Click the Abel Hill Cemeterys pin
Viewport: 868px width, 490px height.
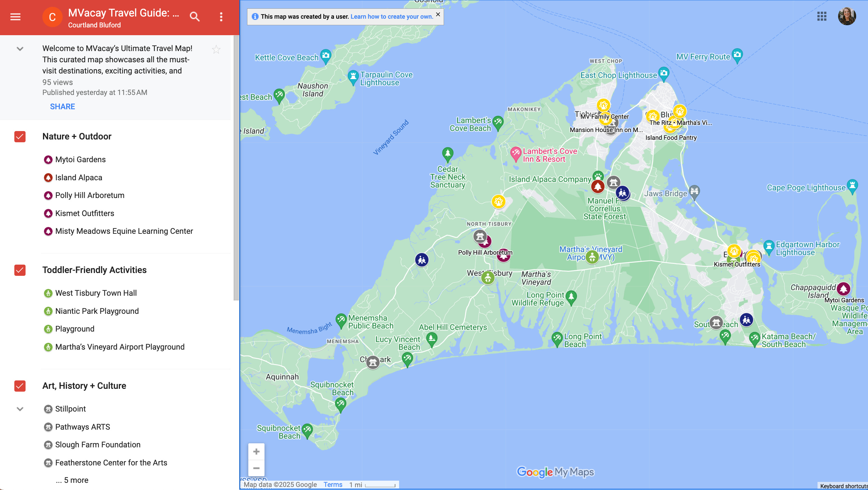point(432,338)
